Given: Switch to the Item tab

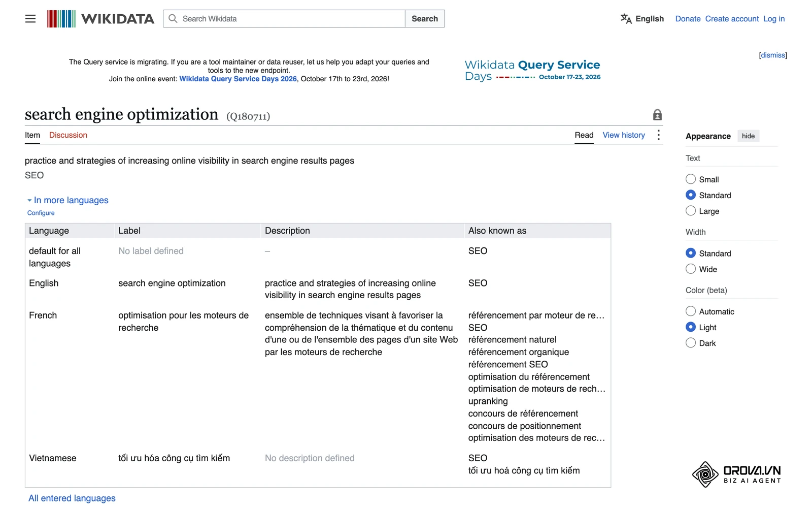Looking at the screenshot, I should point(32,135).
